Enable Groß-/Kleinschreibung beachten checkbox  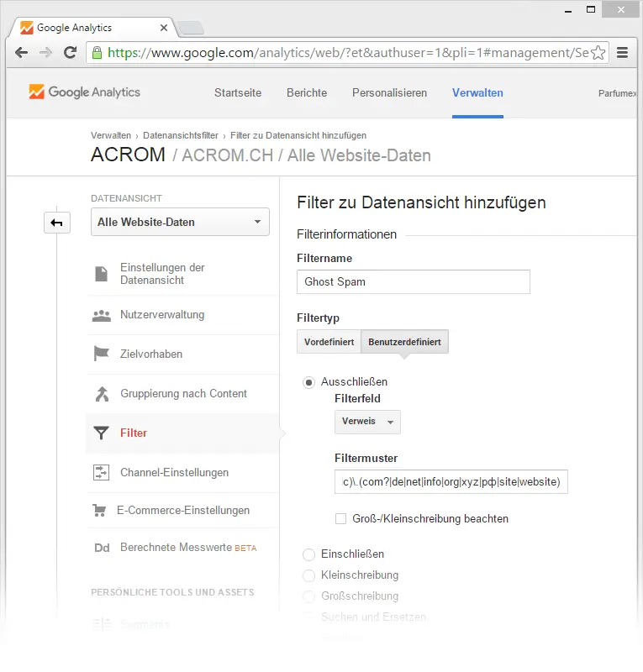pyautogui.click(x=340, y=519)
